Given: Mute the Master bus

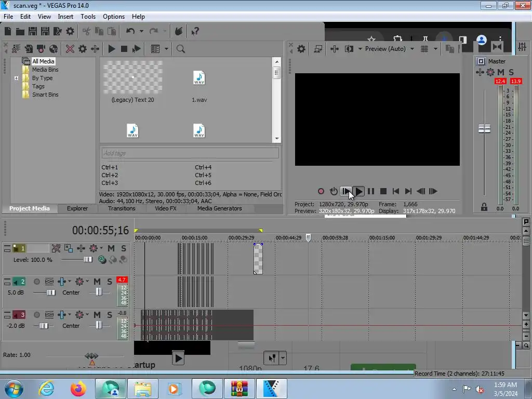Looking at the screenshot, I should click(501, 72).
